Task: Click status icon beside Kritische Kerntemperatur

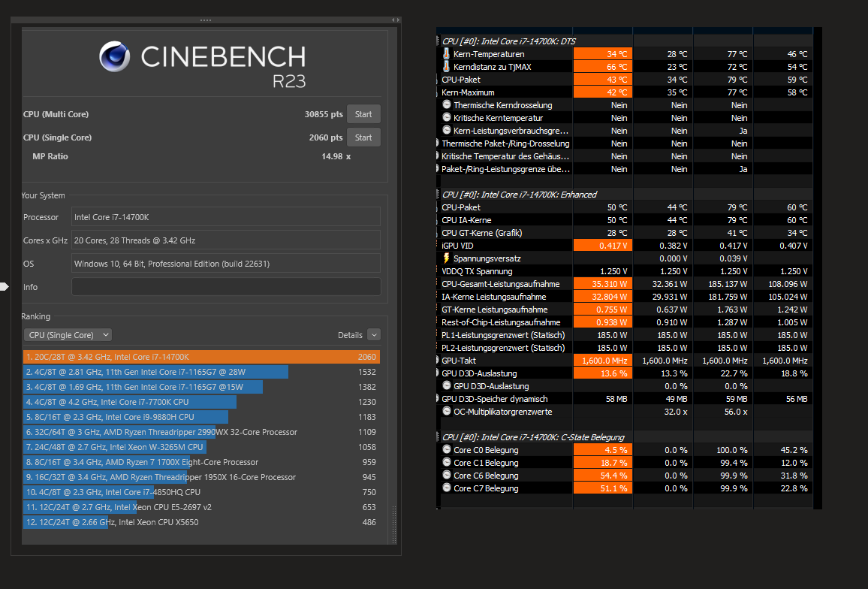Action: (446, 117)
